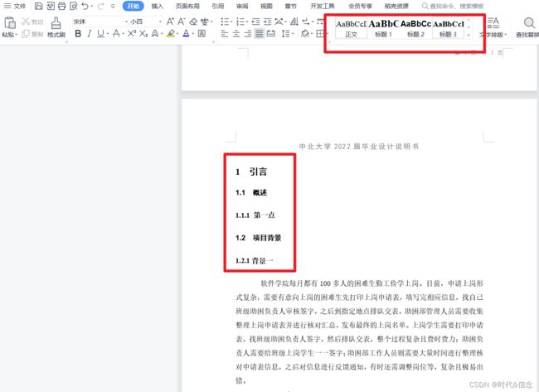Open highlight color dropdown arrow

point(177,34)
